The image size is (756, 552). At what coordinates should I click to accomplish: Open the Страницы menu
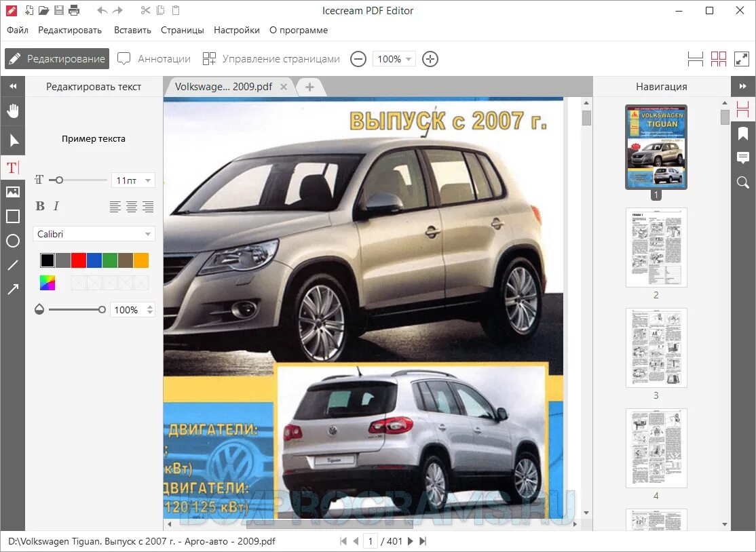point(183,31)
